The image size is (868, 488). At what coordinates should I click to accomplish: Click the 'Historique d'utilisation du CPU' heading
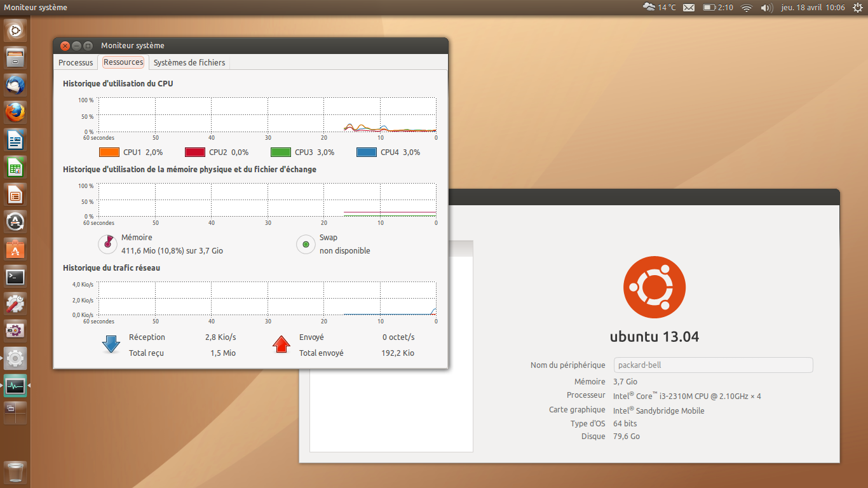118,84
